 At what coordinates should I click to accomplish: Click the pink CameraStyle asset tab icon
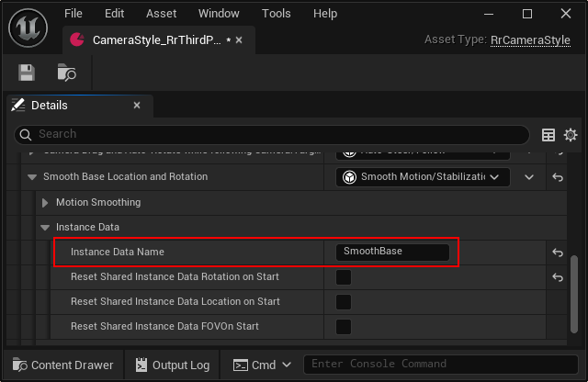77,39
